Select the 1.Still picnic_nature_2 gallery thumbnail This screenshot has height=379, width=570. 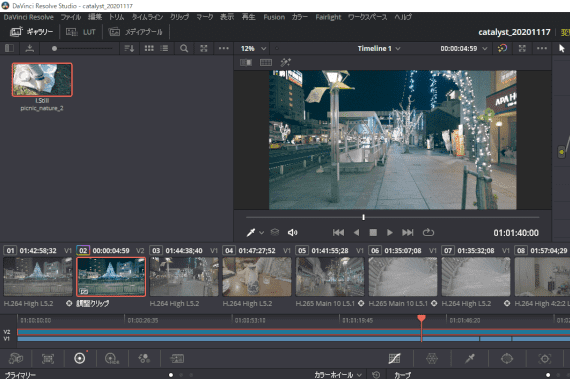42,80
